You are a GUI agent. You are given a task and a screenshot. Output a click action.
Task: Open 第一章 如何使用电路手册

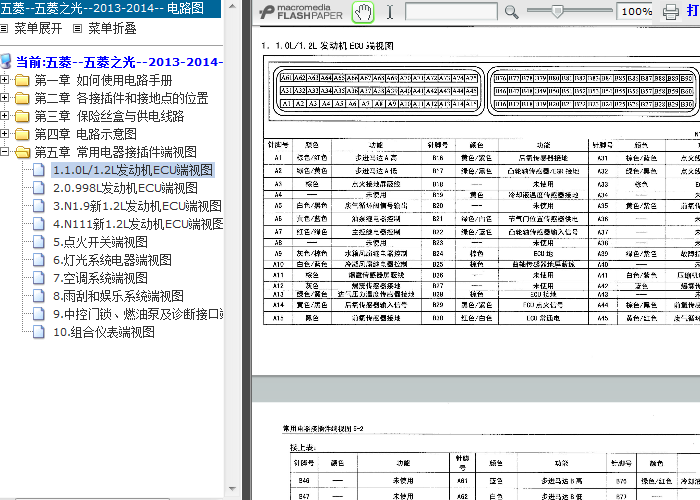click(103, 80)
